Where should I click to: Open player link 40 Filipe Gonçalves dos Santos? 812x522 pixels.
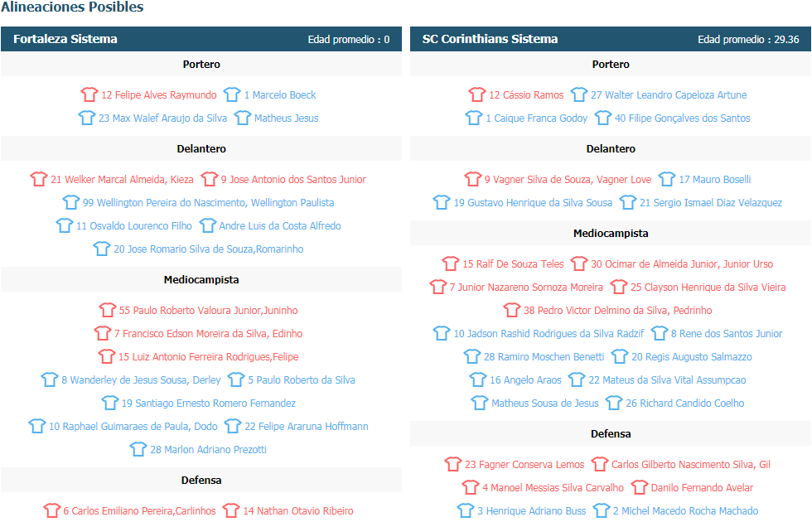coord(682,118)
